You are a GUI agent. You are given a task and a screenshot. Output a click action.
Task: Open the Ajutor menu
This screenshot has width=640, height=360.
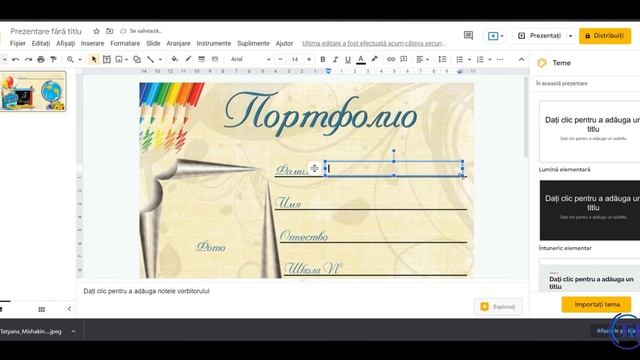coord(284,43)
